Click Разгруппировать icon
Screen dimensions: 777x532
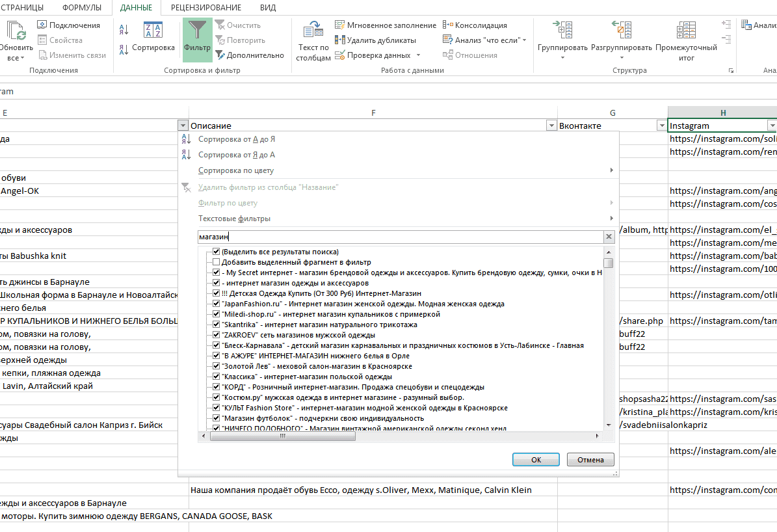[622, 31]
